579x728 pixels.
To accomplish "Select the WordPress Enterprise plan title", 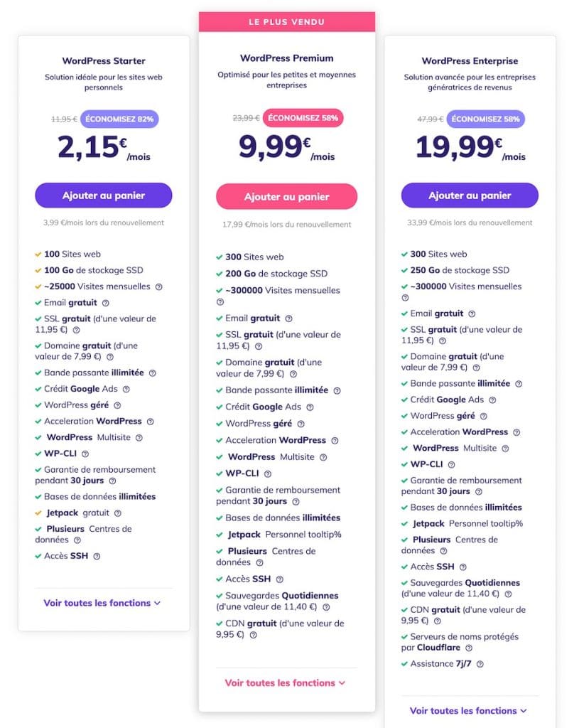I will 470,61.
